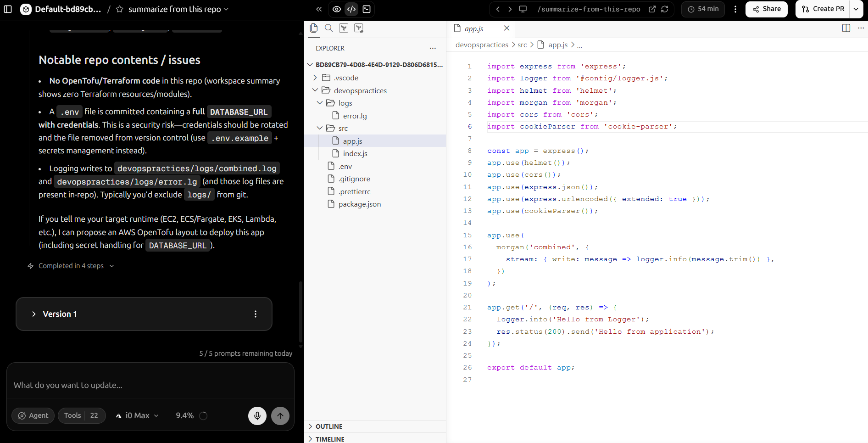Image resolution: width=868 pixels, height=443 pixels.
Task: Split the editor to the right
Action: tap(846, 28)
